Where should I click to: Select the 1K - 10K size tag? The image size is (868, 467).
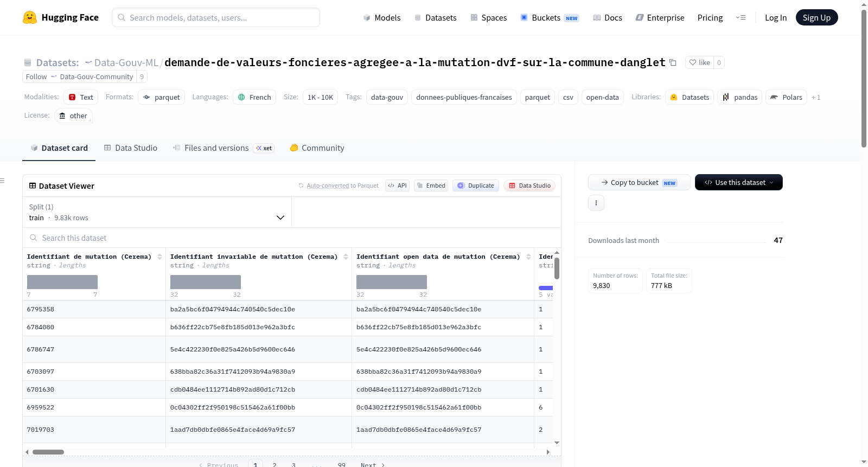(x=320, y=97)
